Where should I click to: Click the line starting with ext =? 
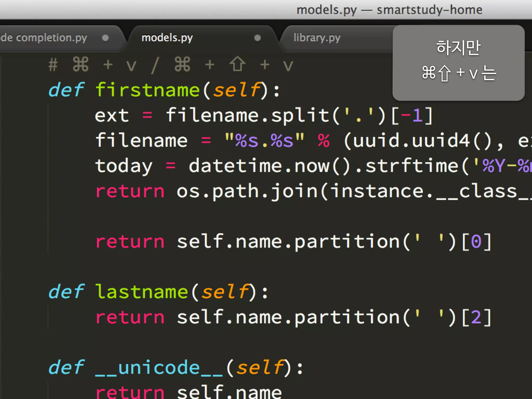click(264, 115)
